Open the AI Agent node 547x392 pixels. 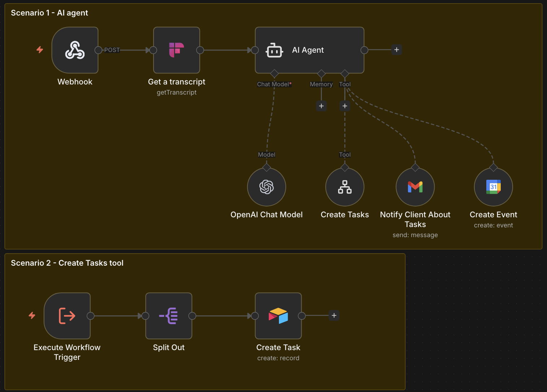pos(310,50)
